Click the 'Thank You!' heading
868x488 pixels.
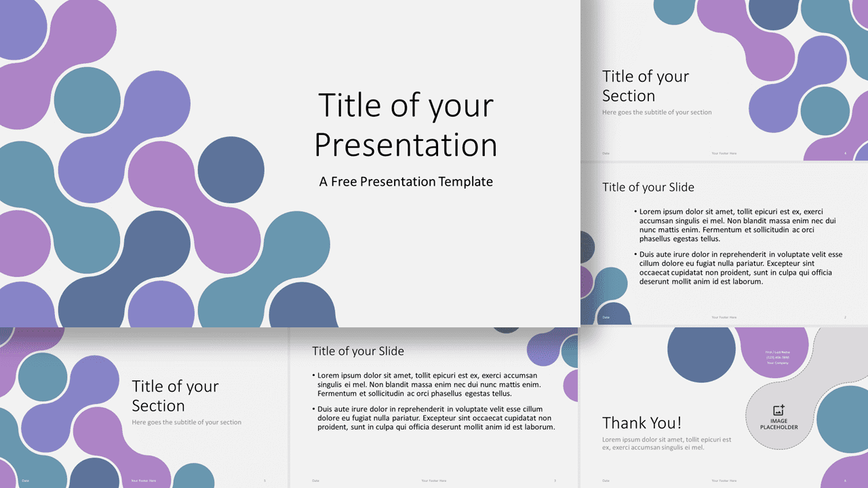tap(642, 423)
